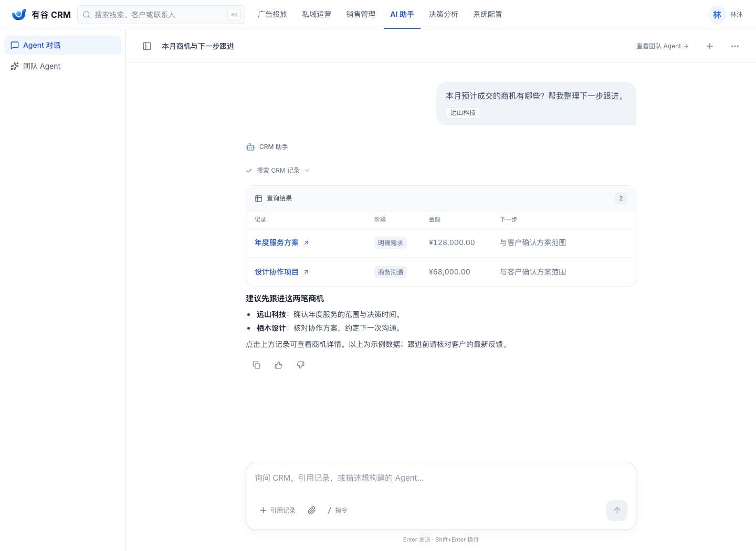This screenshot has height=551, width=756.
Task: Copy the assistant reply
Action: (257, 365)
